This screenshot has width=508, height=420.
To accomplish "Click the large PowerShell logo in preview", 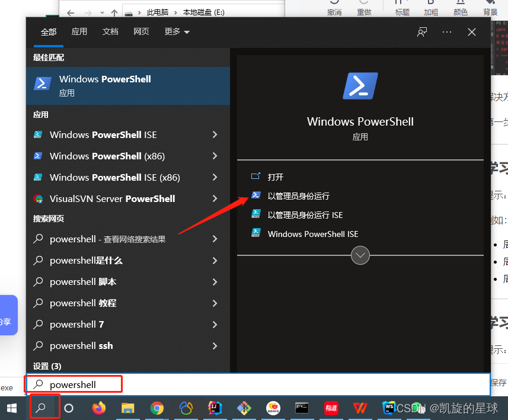I will [x=360, y=86].
